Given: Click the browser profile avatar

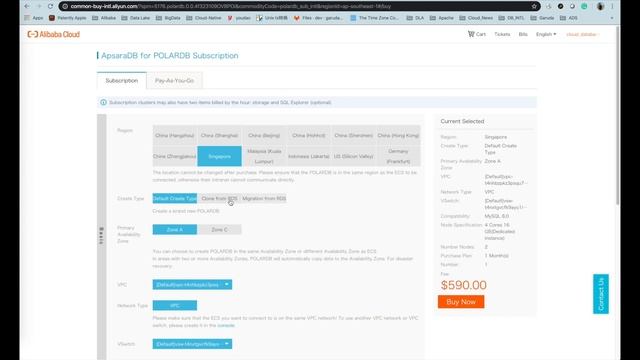Looking at the screenshot, I should 600,6.
